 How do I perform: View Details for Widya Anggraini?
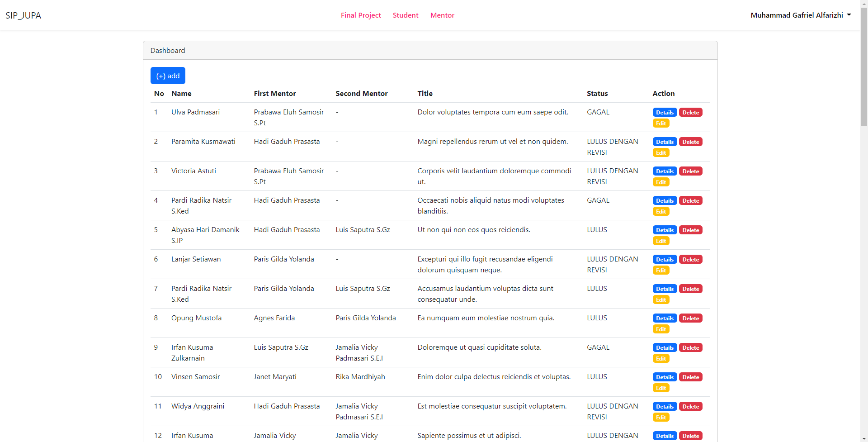click(664, 406)
